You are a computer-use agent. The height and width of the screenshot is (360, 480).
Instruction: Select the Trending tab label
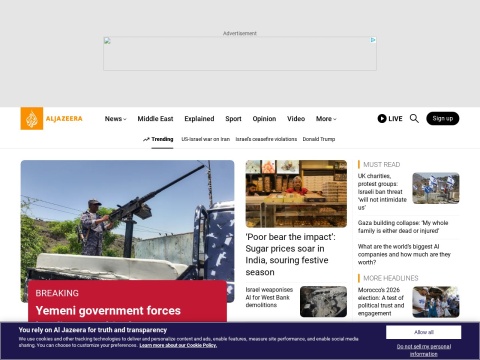coord(162,139)
